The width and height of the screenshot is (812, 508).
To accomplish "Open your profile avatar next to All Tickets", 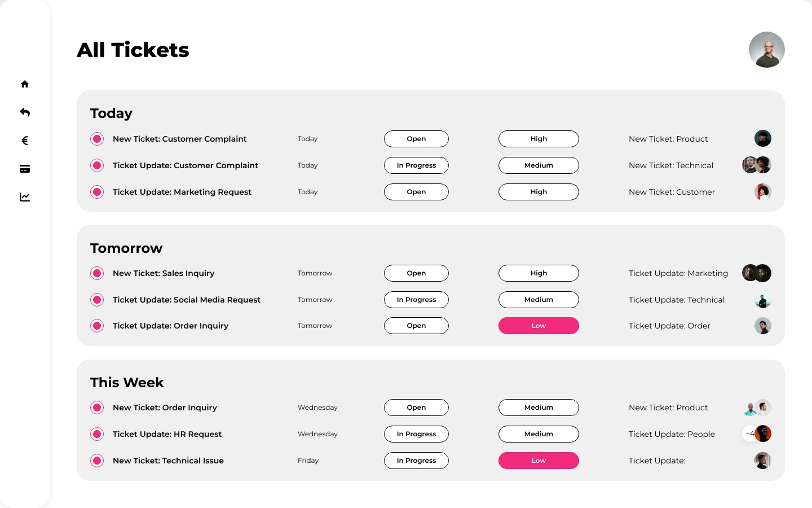I will point(767,50).
